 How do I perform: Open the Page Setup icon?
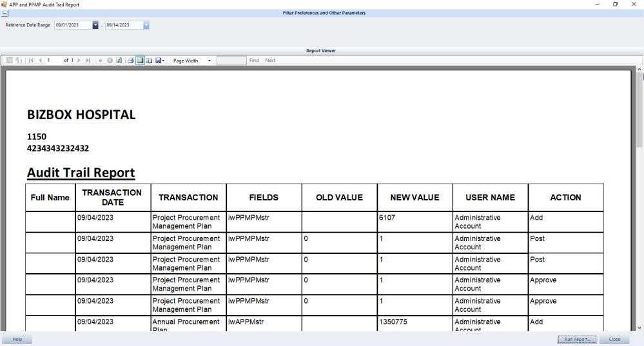(149, 61)
